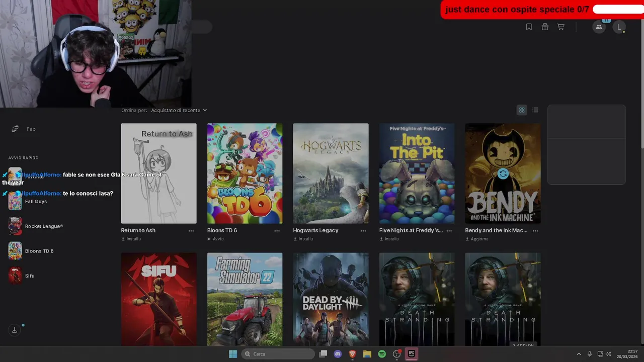Image resolution: width=644 pixels, height=362 pixels.
Task: Open the wishlist bookmark icon
Action: [529, 27]
